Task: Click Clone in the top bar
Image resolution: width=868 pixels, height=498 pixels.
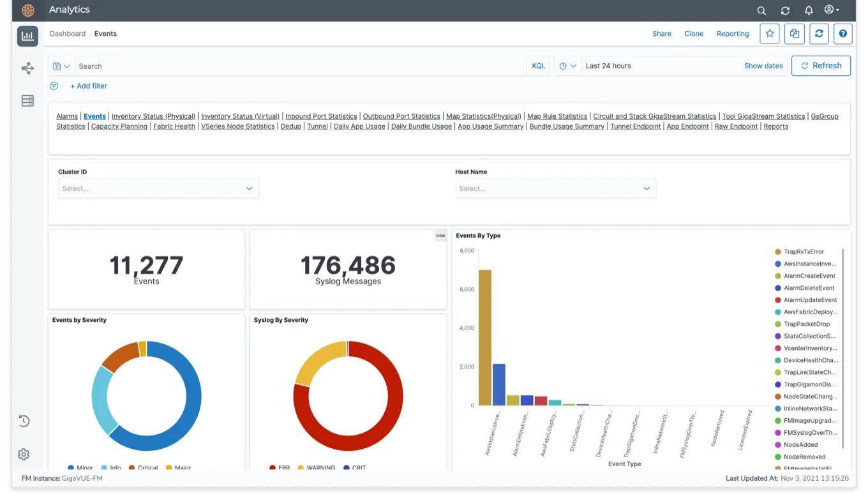Action: tap(694, 34)
